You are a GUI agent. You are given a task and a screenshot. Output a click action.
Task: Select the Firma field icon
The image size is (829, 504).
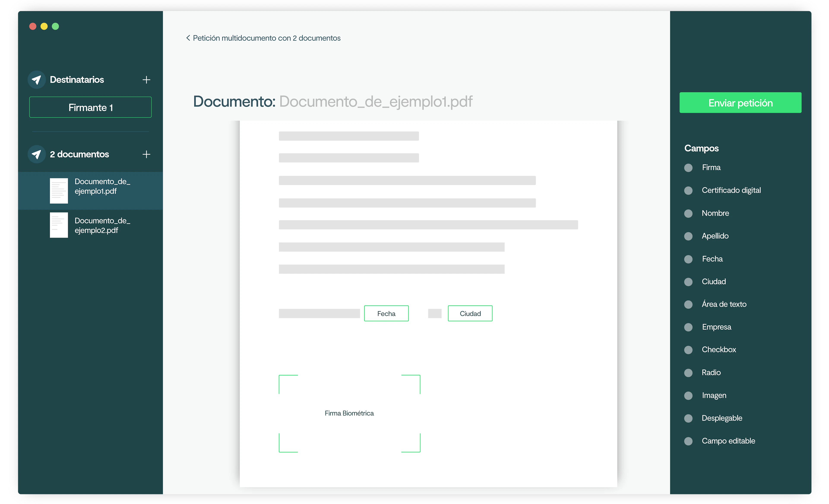tap(689, 167)
